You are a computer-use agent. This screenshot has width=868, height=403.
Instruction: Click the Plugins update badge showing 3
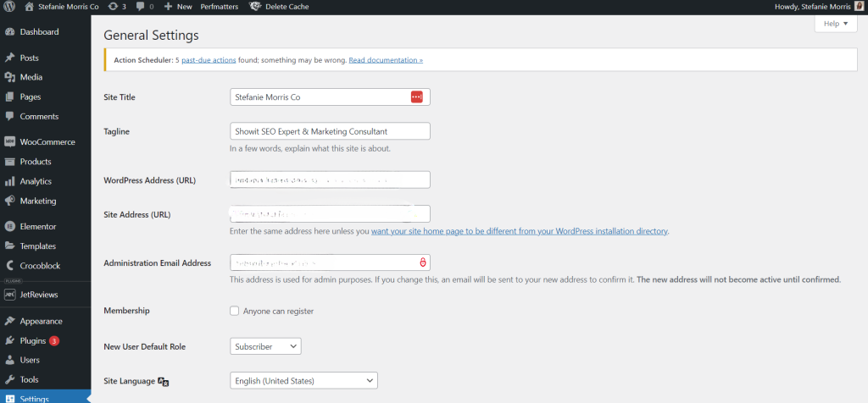click(53, 341)
